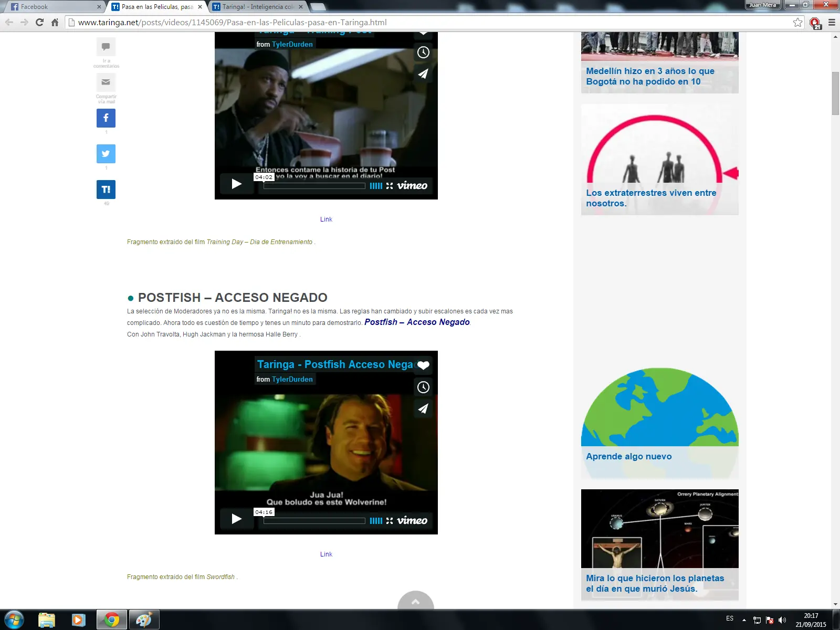Click the scroll-to-top arrow button
Screen dimensions: 840x630
pos(416,601)
